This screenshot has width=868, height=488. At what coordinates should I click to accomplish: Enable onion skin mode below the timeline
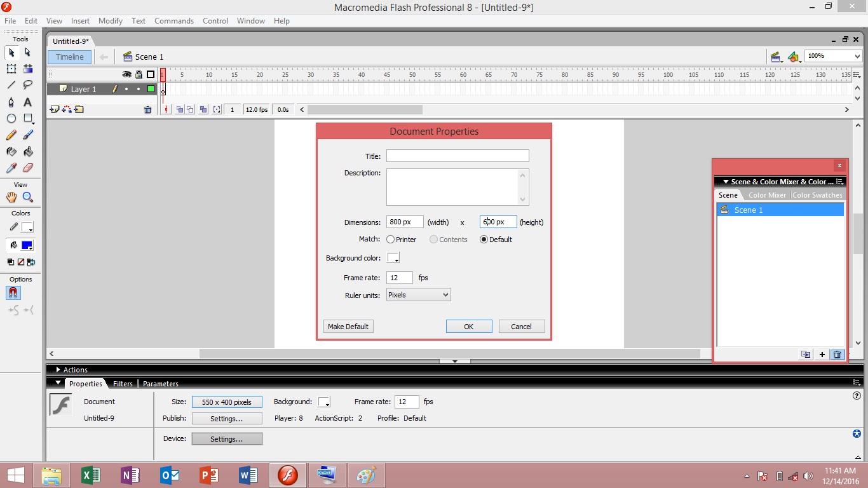tap(180, 109)
